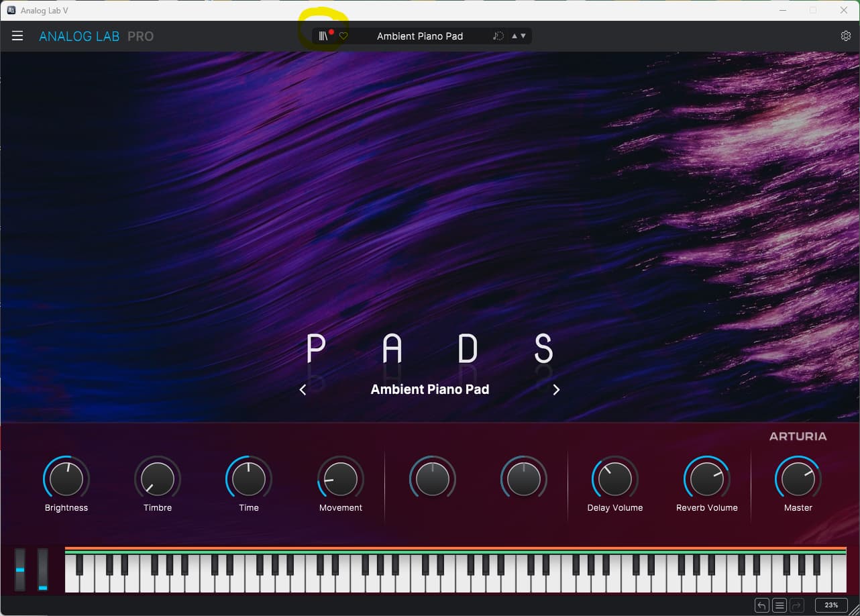The image size is (860, 616).
Task: Go to next preset with right chevron
Action: tap(556, 390)
